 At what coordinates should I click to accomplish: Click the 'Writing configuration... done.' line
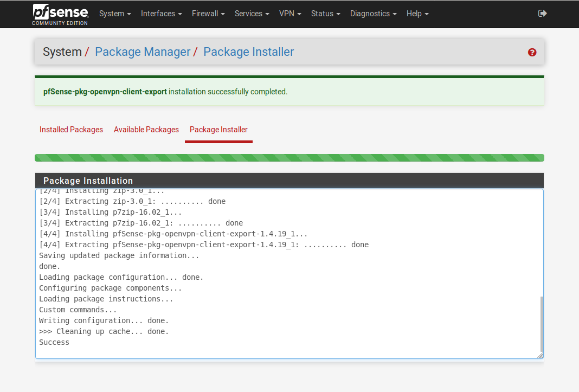(x=104, y=320)
